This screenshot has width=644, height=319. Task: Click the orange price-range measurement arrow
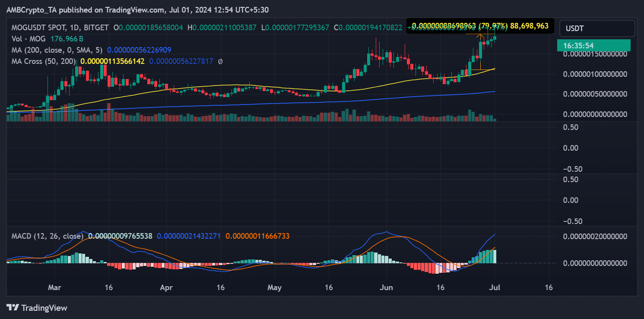(480, 52)
